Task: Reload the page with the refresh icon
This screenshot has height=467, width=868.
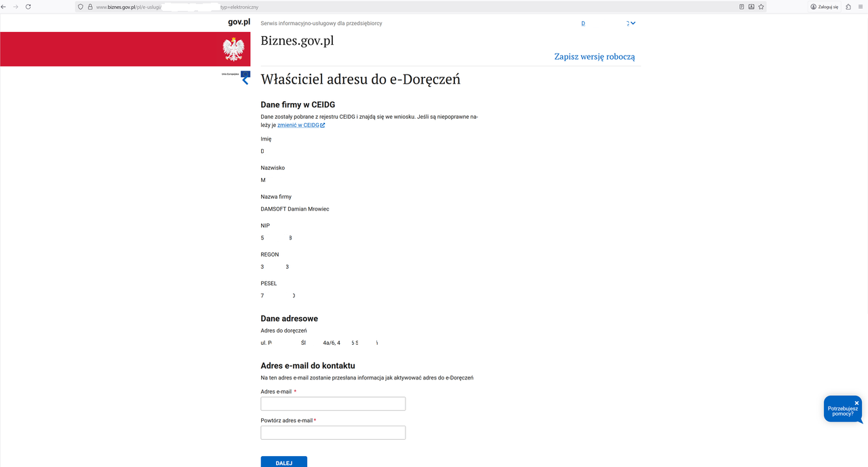Action: (x=28, y=7)
